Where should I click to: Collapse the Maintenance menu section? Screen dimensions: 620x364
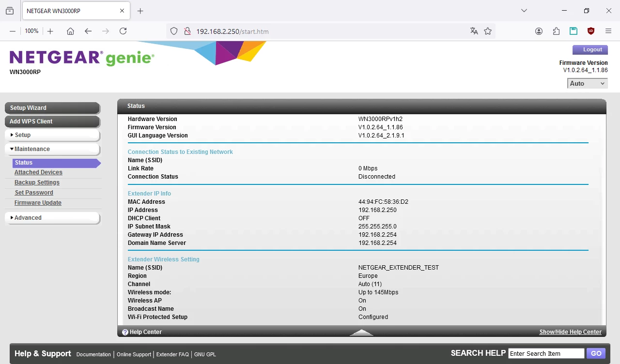pyautogui.click(x=52, y=149)
